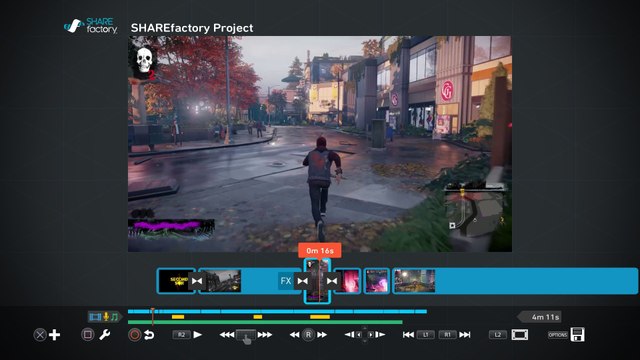Select the purple explosion clip thumbnail
Viewport: 640px width, 360px height.
point(377,281)
